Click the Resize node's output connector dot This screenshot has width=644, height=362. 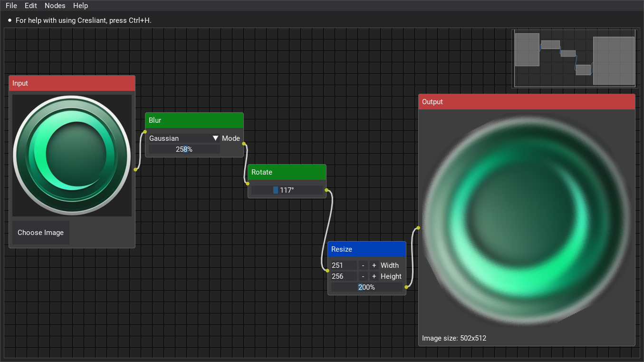[x=406, y=287]
